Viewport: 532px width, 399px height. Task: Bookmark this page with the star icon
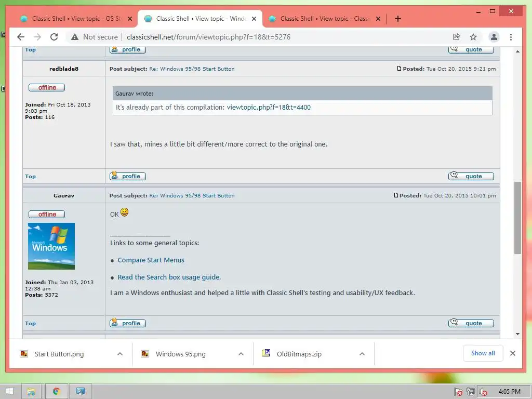473,37
